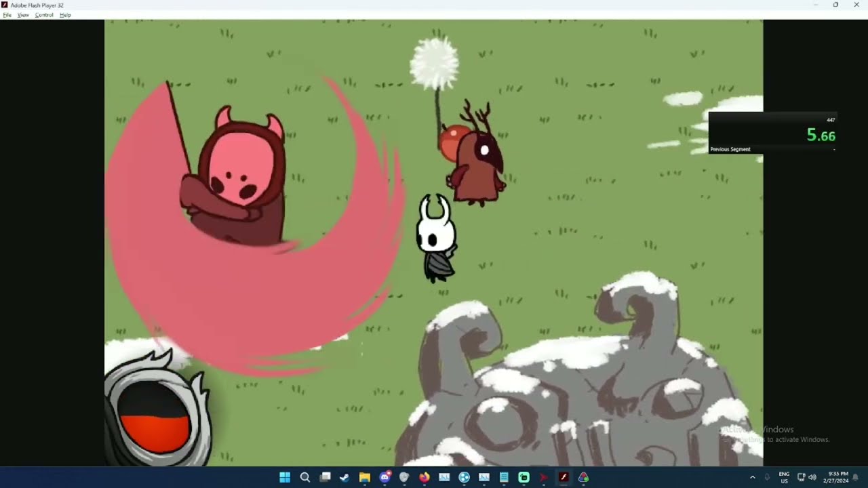Minimize the Flash Player window
868x488 pixels.
815,5
